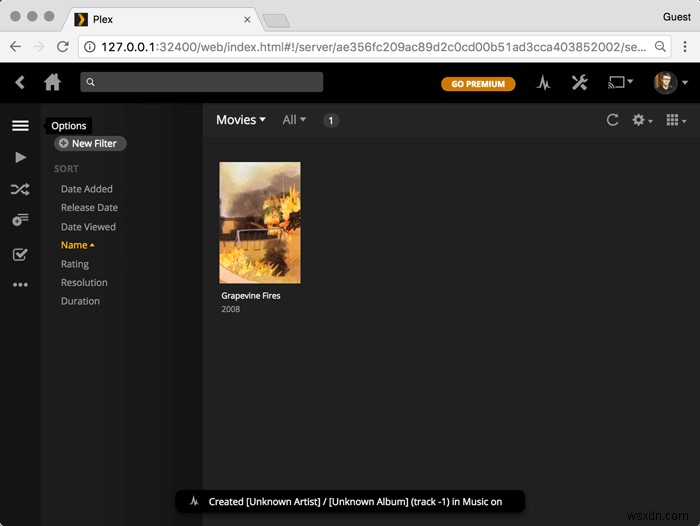Viewport: 700px width, 526px height.
Task: Open the browser three-dot menu
Action: tap(685, 46)
